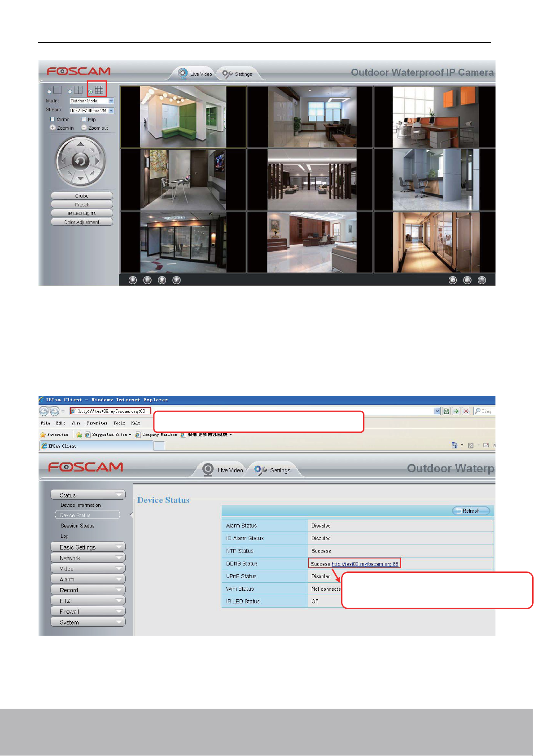Open the IE address bar history dropdown
Viewport: 534px width, 756px height.
click(438, 411)
